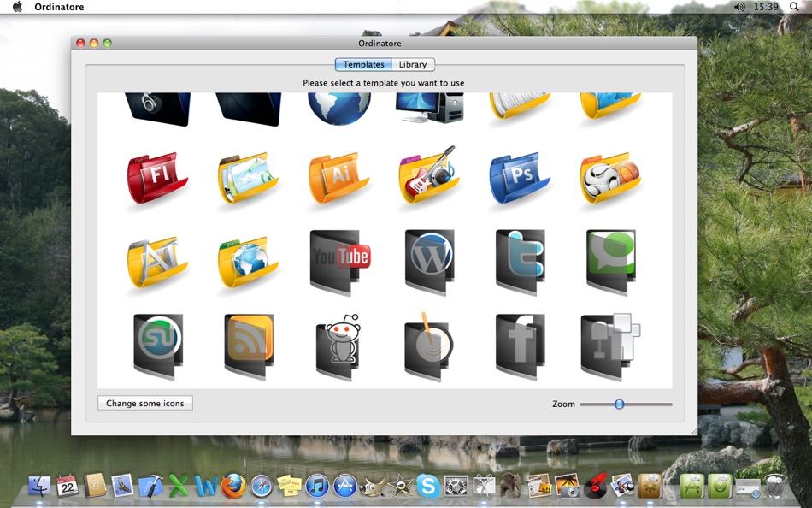Viewport: 812px width, 508px height.
Task: Pick the guitar music folder template
Action: tap(429, 175)
